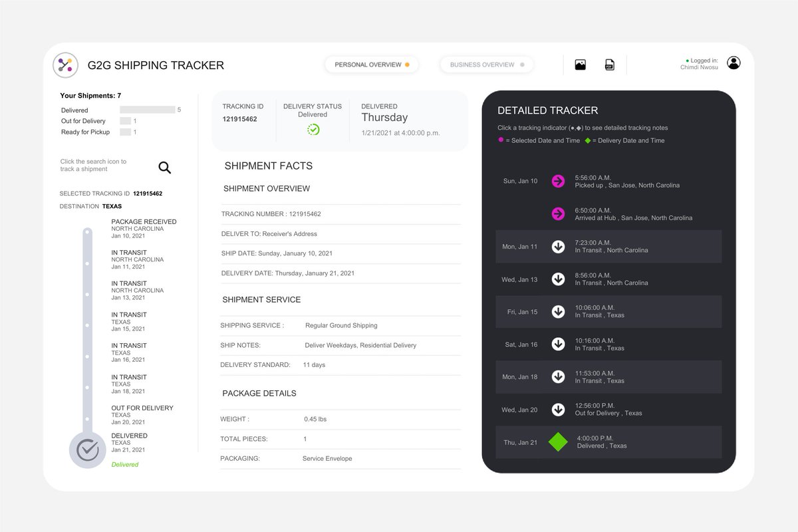Click the 'SHIPMENT FACTS' heading
The image size is (798, 532).
click(x=269, y=166)
